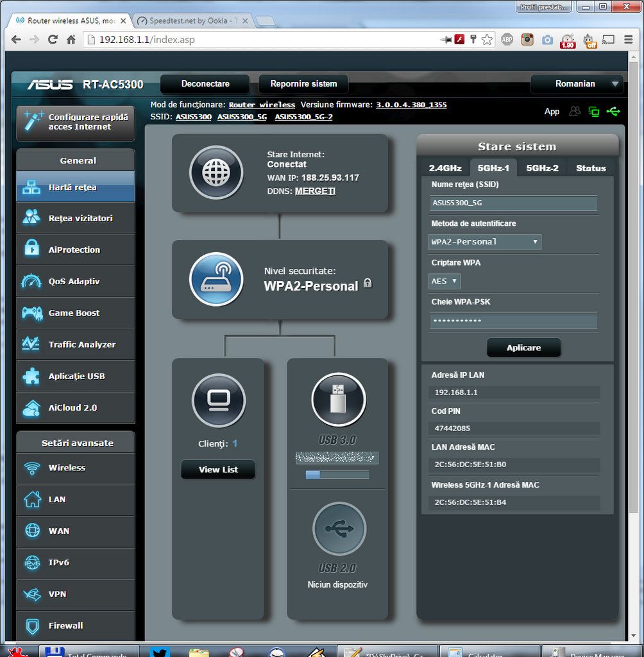Open AiProtection from the sidebar
The image size is (644, 657).
(76, 250)
